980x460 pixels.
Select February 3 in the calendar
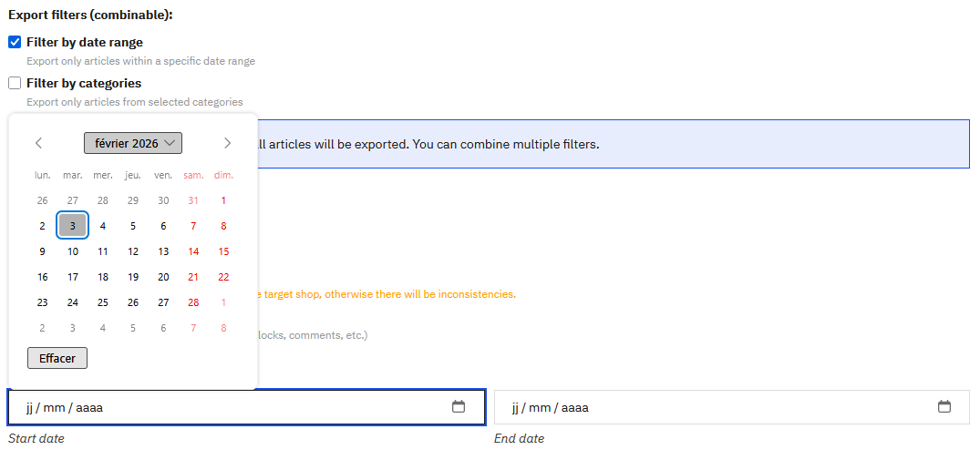pyautogui.click(x=72, y=226)
